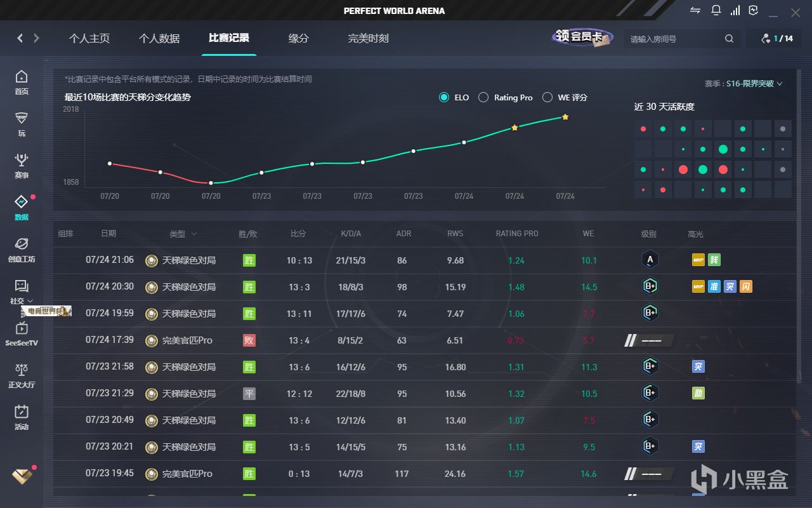Switch to the 个人数据 tab
Viewport: 812px width, 508px height.
point(159,38)
